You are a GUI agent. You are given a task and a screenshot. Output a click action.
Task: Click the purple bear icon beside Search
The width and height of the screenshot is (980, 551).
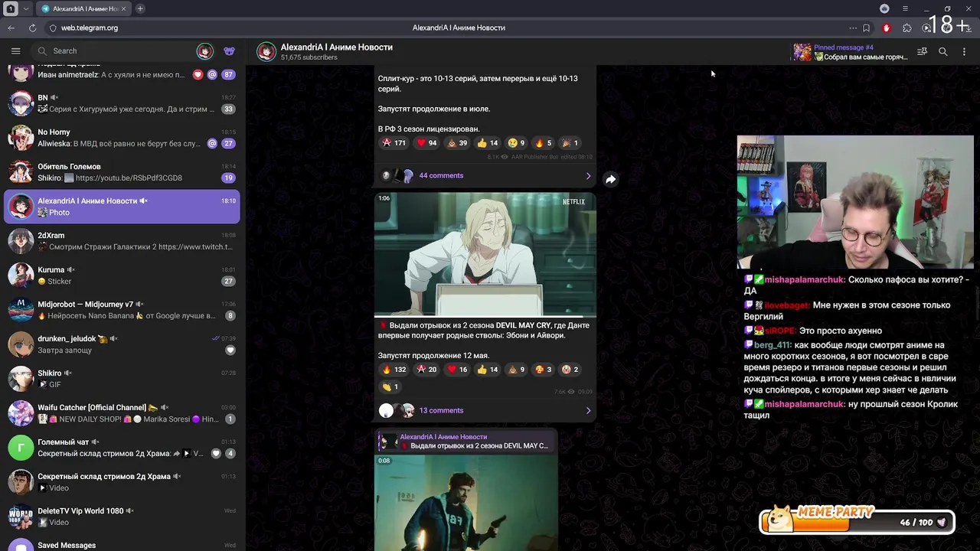coord(229,51)
